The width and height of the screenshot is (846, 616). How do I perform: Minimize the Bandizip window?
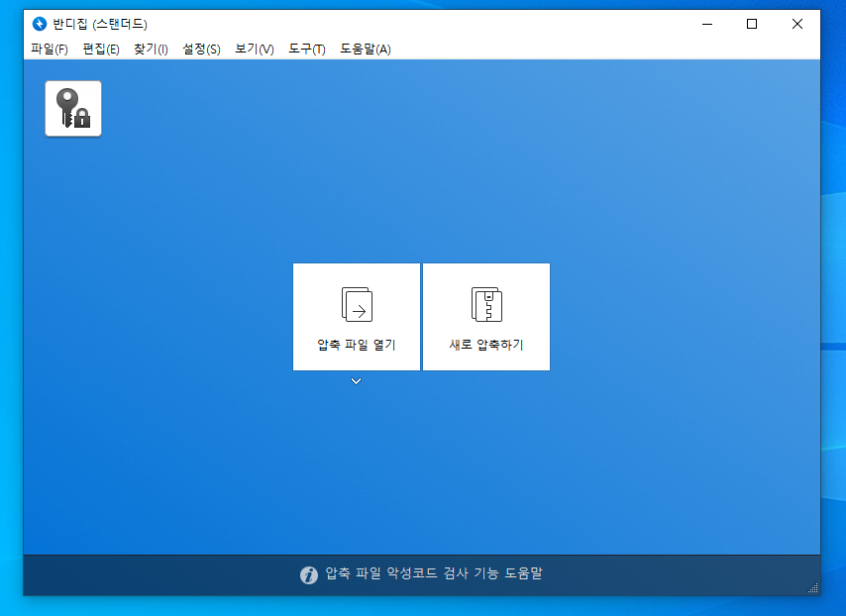(707, 24)
